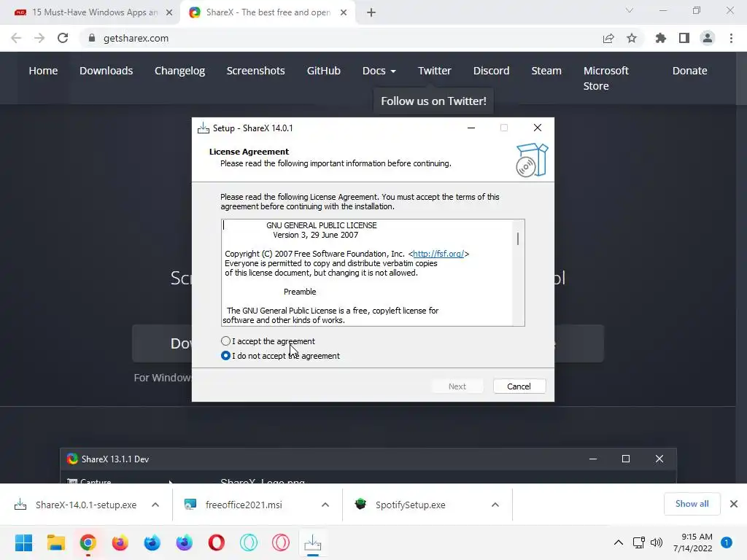Image resolution: width=747 pixels, height=560 pixels.
Task: Open Downloads in the site navigation
Action: (x=107, y=71)
